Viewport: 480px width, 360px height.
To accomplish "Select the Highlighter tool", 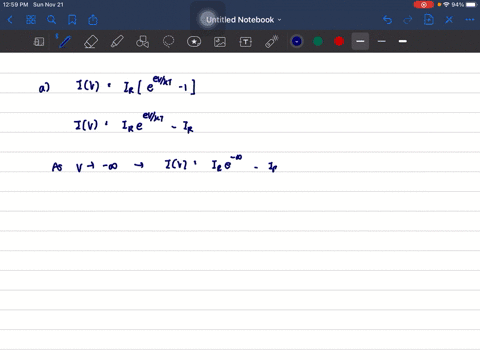I will click(x=117, y=42).
